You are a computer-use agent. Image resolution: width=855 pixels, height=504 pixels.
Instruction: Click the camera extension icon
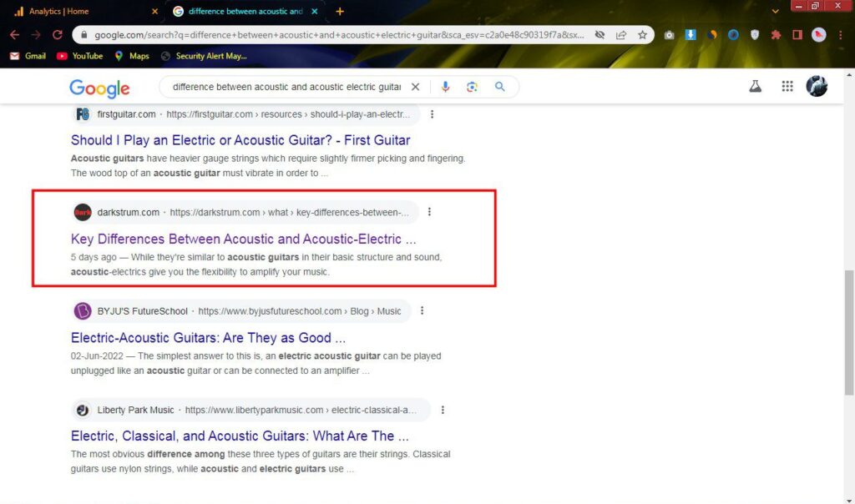[x=669, y=35]
